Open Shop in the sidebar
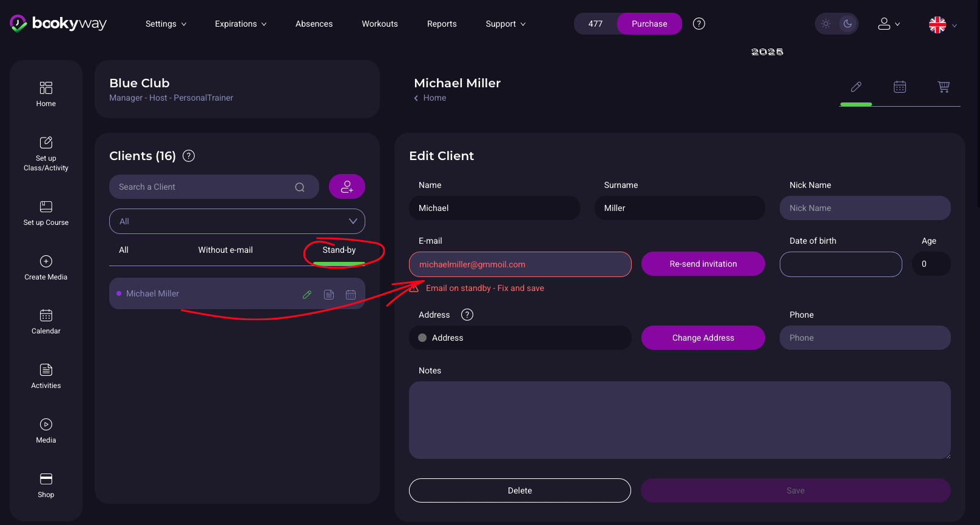This screenshot has width=980, height=525. pos(46,486)
